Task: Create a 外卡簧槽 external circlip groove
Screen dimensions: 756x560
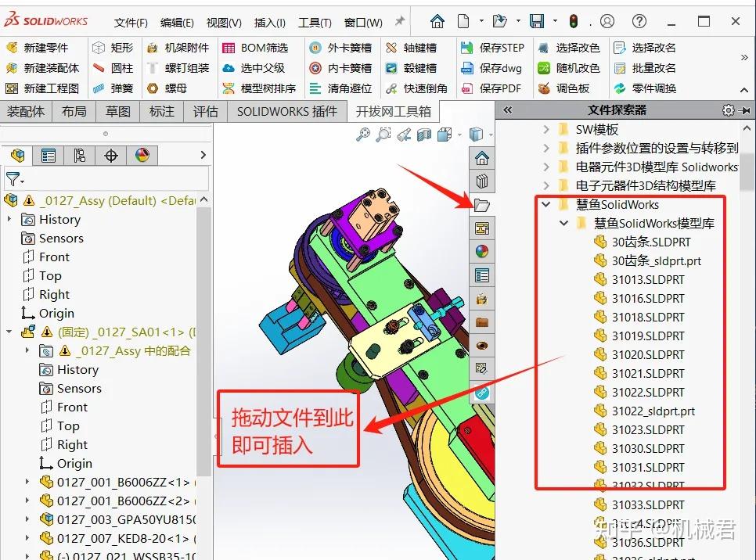Action: [x=340, y=48]
